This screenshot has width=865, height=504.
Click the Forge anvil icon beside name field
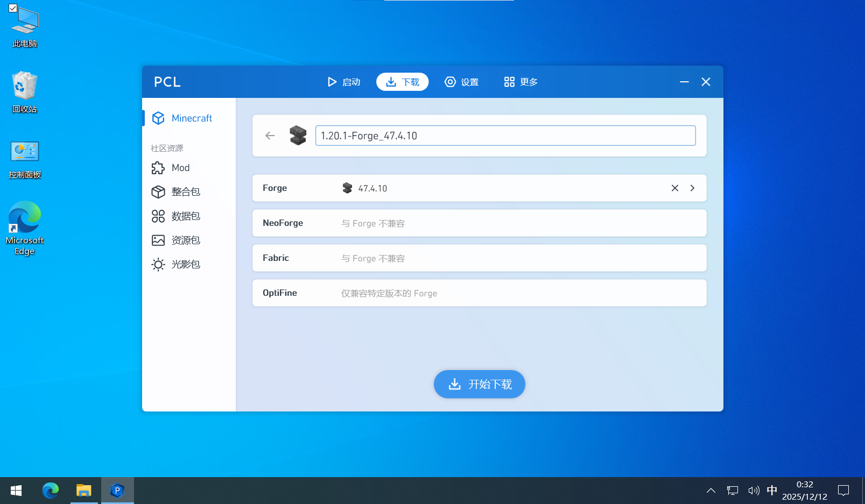pos(298,136)
